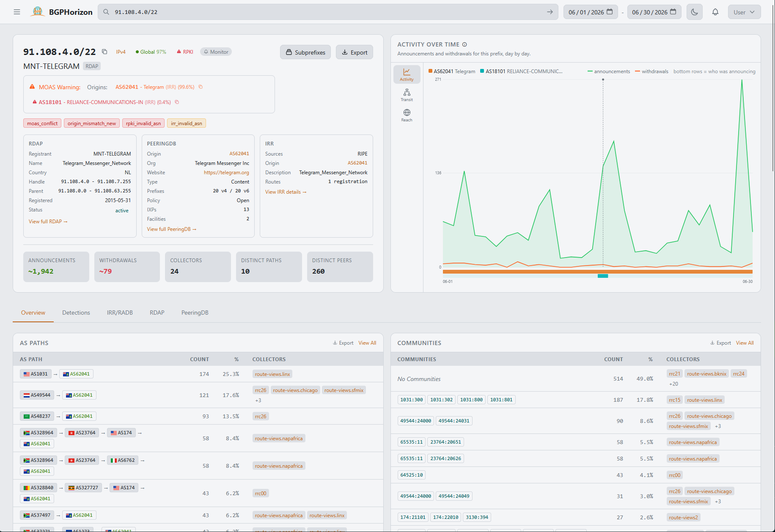The height and width of the screenshot is (532, 775).
Task: Select the origin_mismatch_new tag
Action: (92, 123)
